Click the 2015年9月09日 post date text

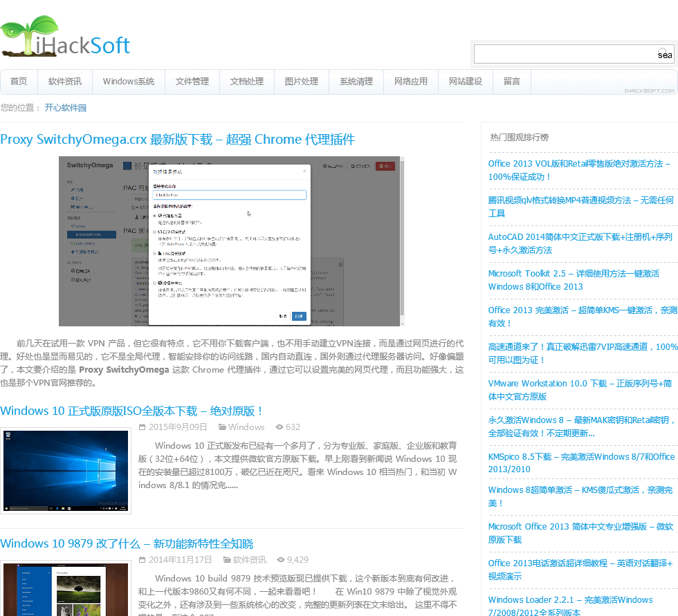(178, 427)
